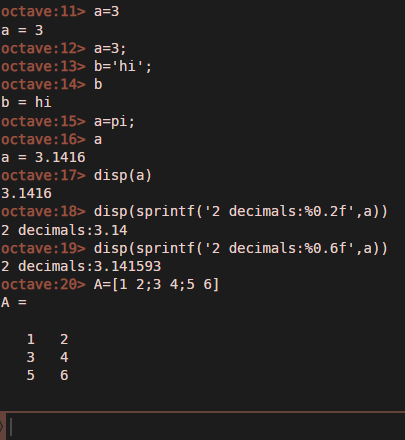Click the matrix row '1 2'
The height and width of the screenshot is (440, 405).
[x=47, y=339]
